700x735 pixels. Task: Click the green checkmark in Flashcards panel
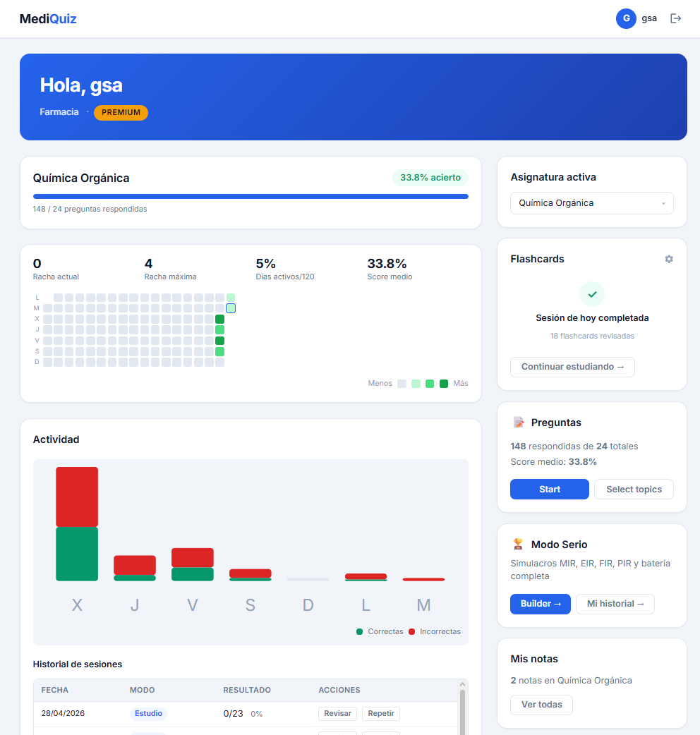[x=592, y=294]
